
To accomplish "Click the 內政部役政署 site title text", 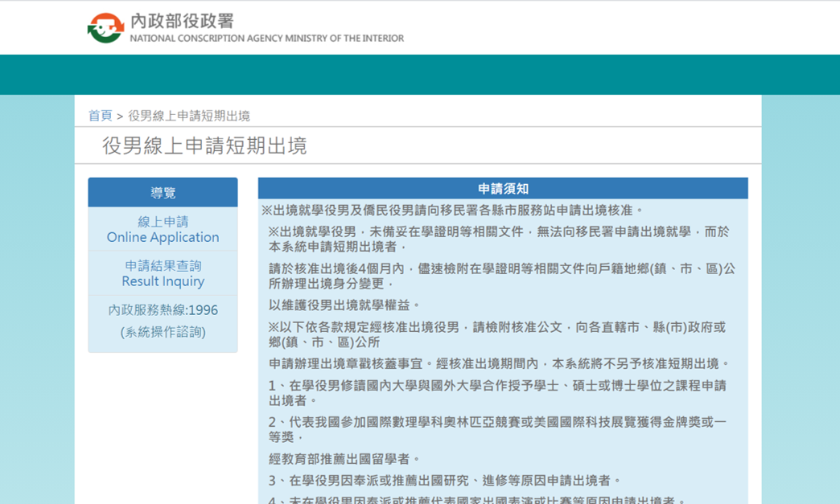I will (183, 21).
